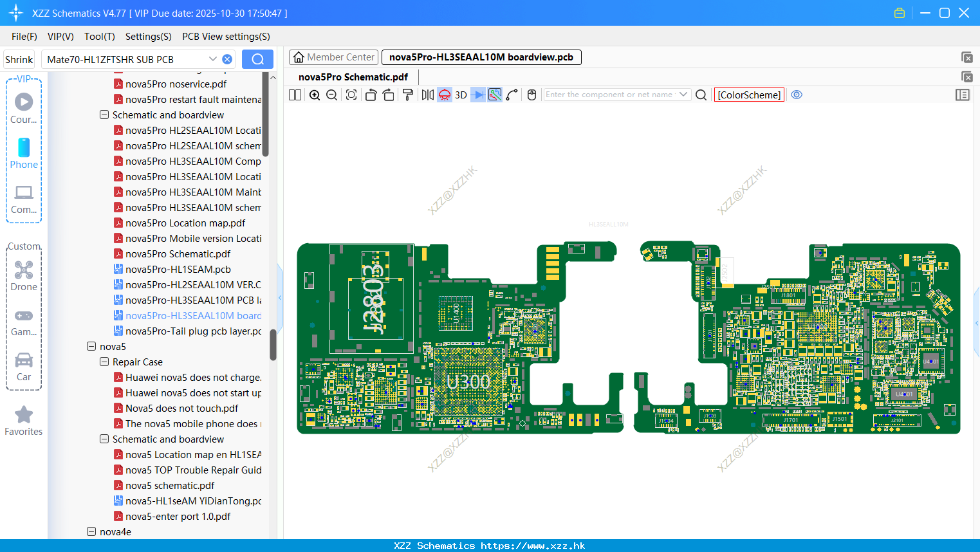Switch to the 3D view
This screenshot has height=552, width=980.
coord(461,95)
